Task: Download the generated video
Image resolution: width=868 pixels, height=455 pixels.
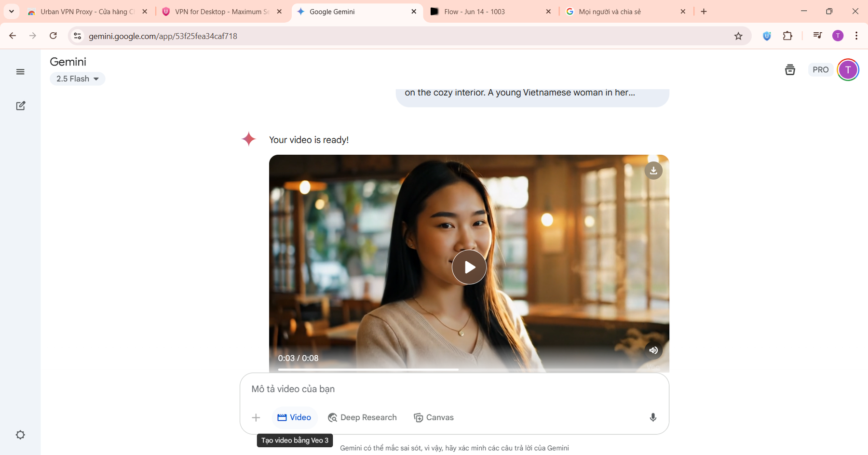Action: pos(653,171)
